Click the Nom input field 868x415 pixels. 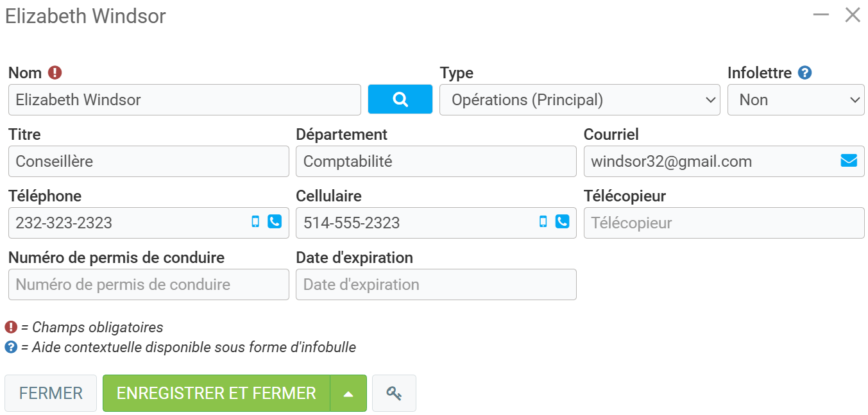(x=184, y=100)
